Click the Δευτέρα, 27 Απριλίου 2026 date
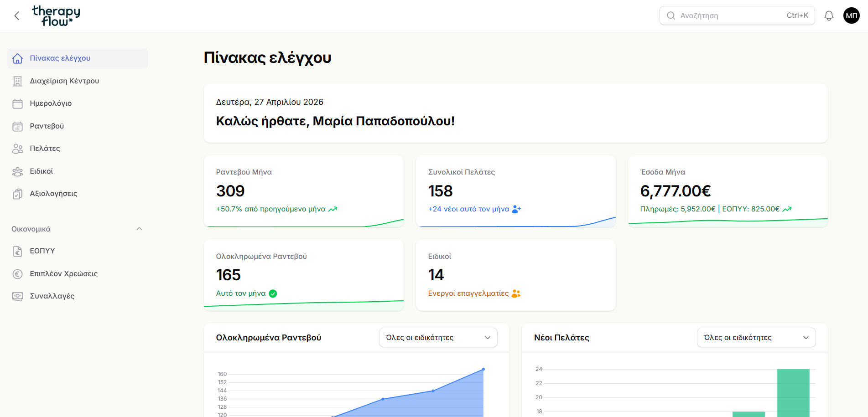This screenshot has height=417, width=868. click(x=270, y=102)
